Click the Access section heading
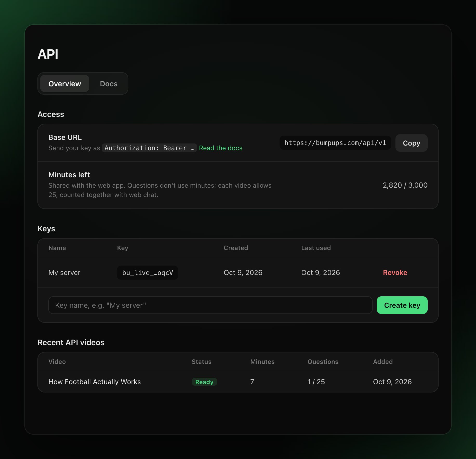The image size is (476, 459). [x=51, y=114]
